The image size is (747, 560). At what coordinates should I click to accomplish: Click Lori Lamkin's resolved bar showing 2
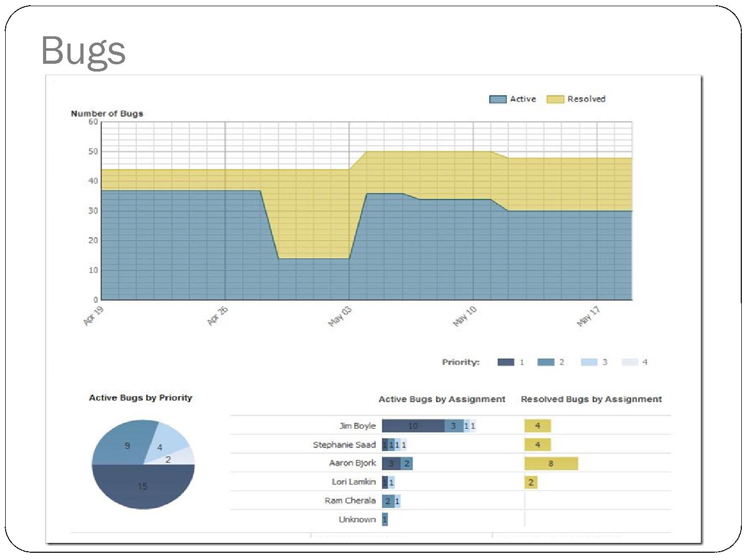[x=531, y=482]
